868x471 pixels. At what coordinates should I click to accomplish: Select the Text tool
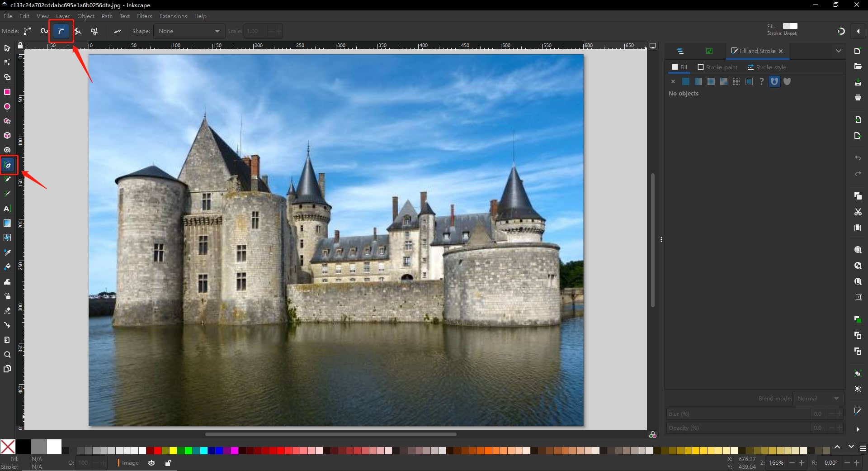[x=7, y=209]
